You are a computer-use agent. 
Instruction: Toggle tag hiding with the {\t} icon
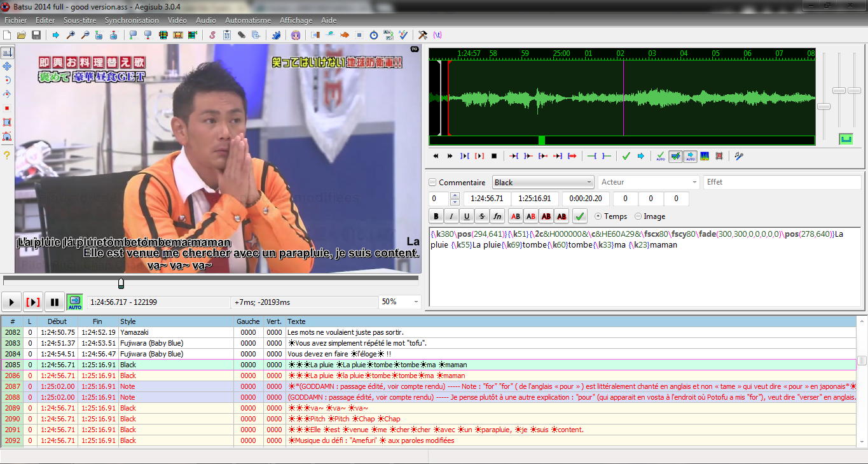437,34
